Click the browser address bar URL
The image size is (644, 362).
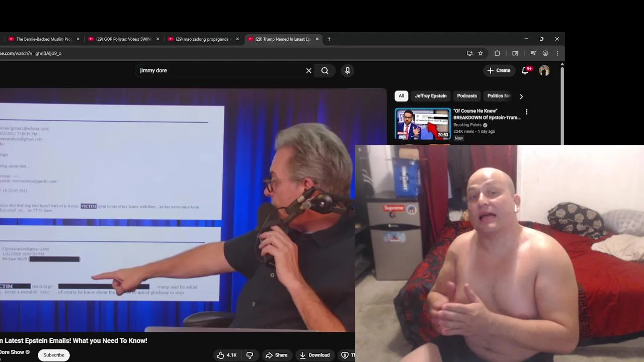pos(31,53)
